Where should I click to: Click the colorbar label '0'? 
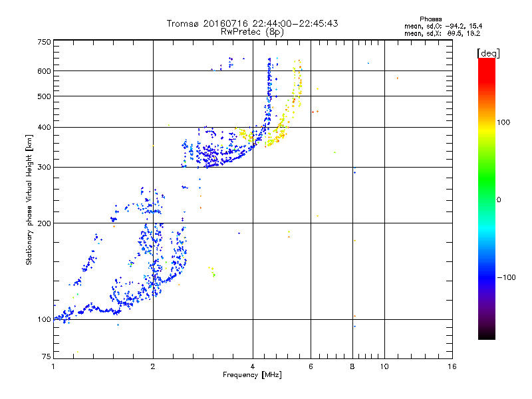click(499, 200)
